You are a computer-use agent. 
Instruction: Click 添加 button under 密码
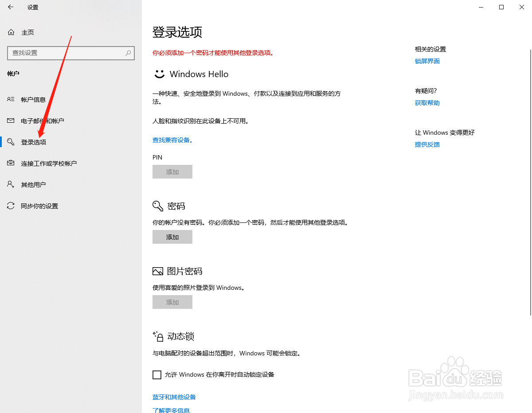tap(172, 237)
